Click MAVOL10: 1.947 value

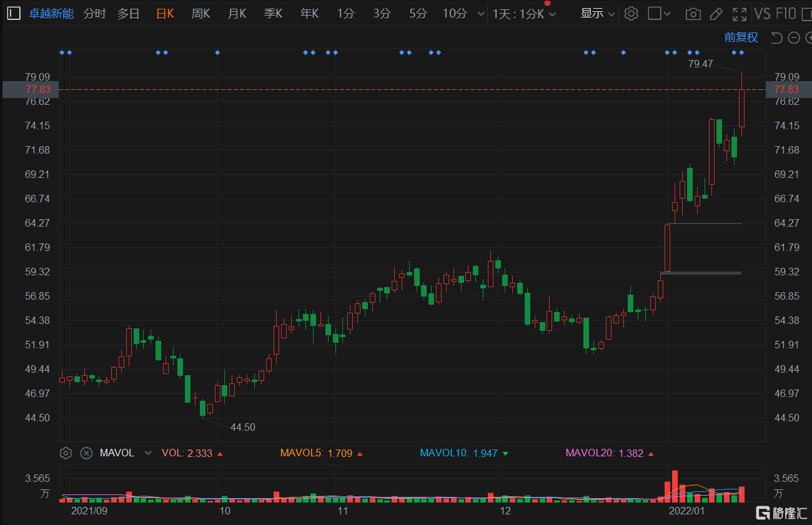pos(460,453)
